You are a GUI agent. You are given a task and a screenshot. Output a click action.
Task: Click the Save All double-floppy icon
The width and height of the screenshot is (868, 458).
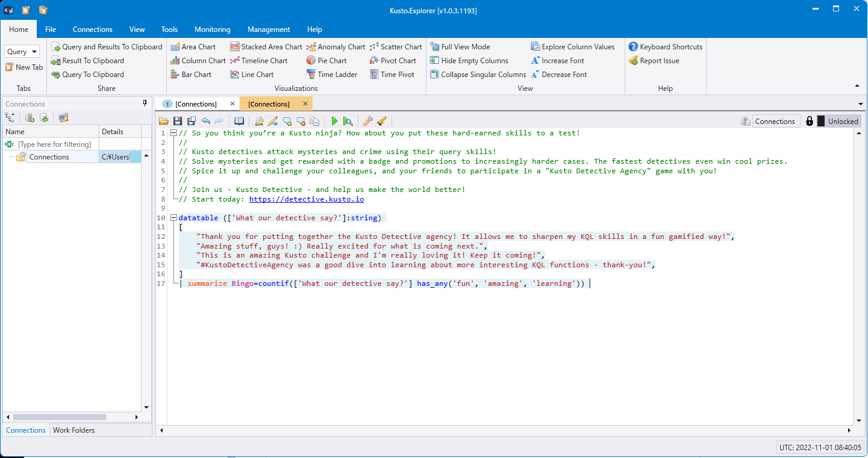192,121
